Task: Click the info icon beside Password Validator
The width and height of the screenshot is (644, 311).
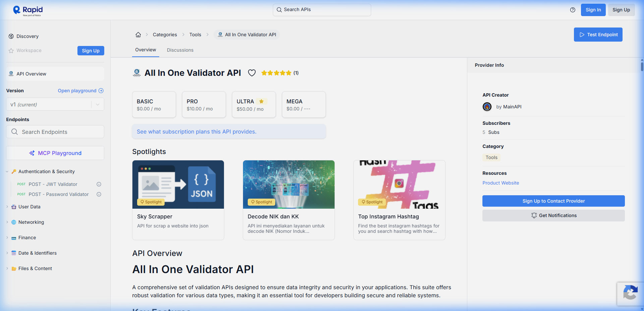Action: (x=99, y=194)
